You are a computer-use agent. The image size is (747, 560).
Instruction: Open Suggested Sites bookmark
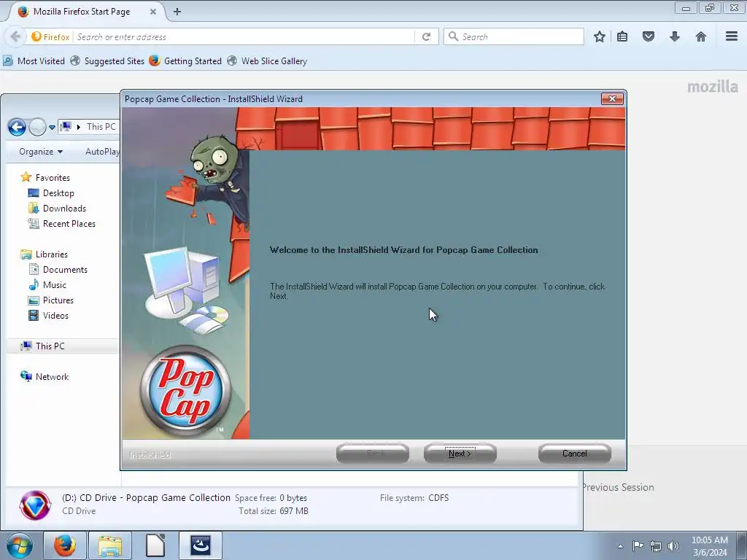click(107, 61)
